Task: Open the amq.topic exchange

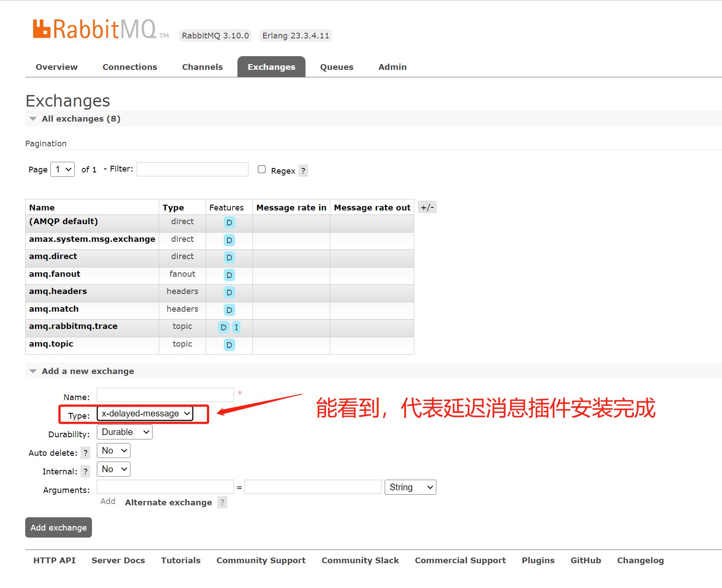Action: 51,344
